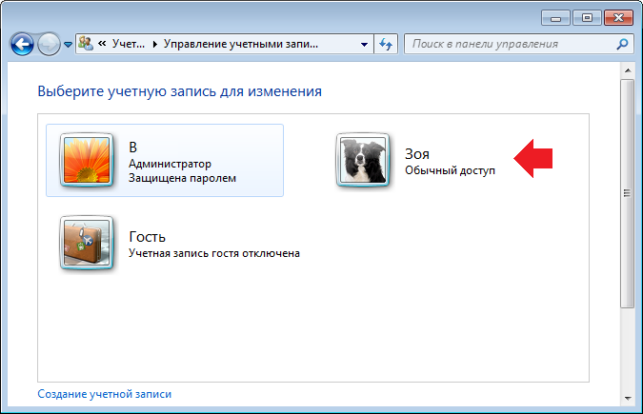Select the dog picture of Зоя account
This screenshot has width=643, height=414.
pos(363,160)
